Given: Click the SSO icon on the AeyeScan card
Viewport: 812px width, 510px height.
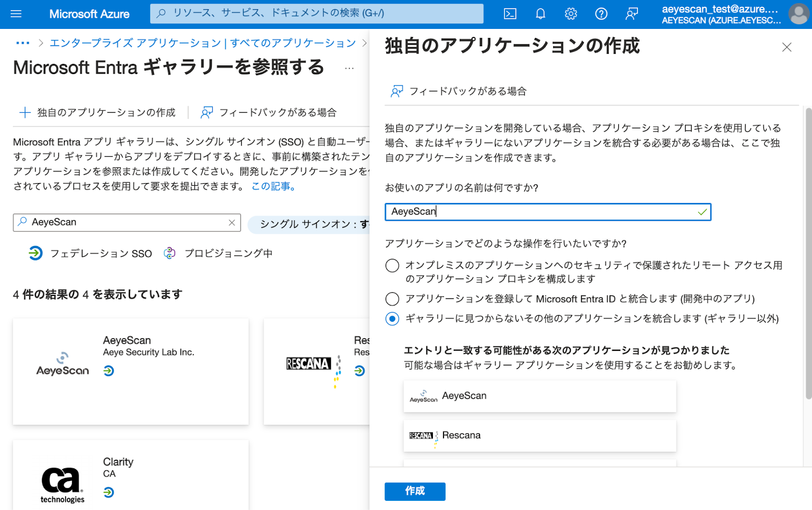Looking at the screenshot, I should point(109,371).
